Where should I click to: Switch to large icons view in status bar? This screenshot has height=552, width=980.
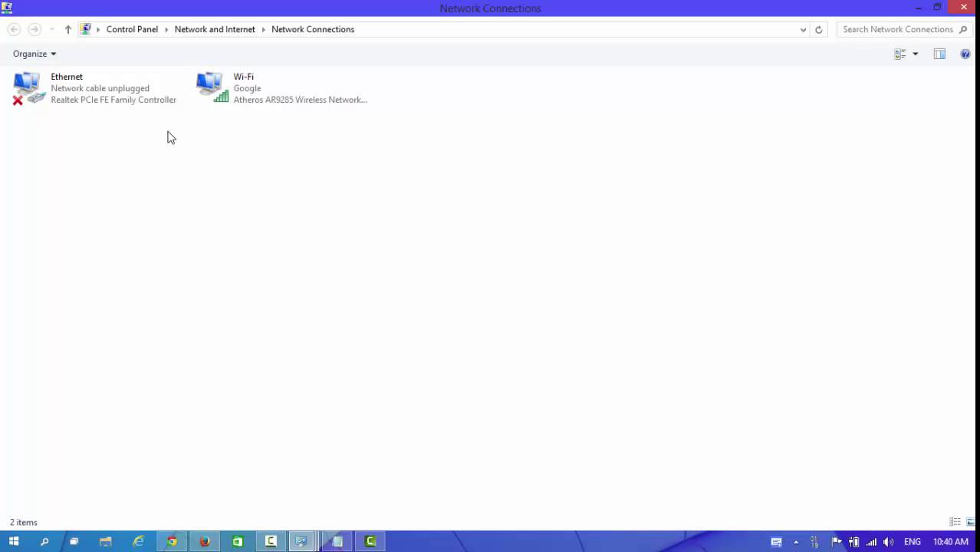click(971, 522)
